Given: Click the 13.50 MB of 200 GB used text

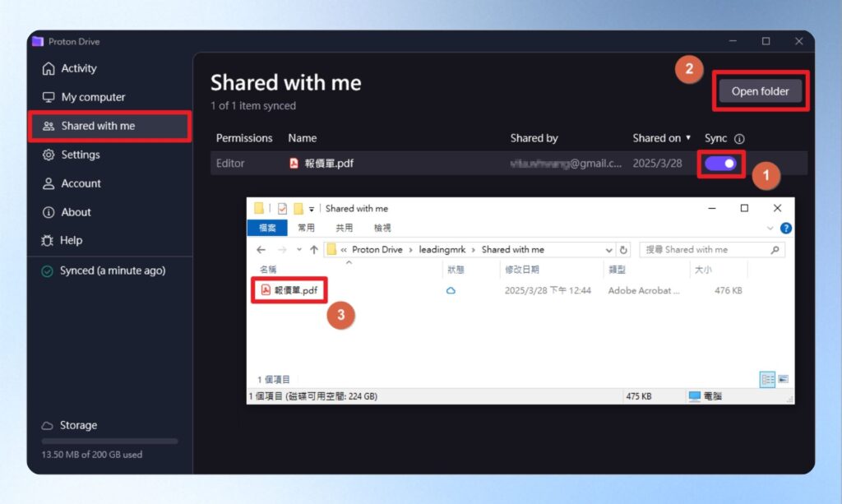Looking at the screenshot, I should [92, 455].
